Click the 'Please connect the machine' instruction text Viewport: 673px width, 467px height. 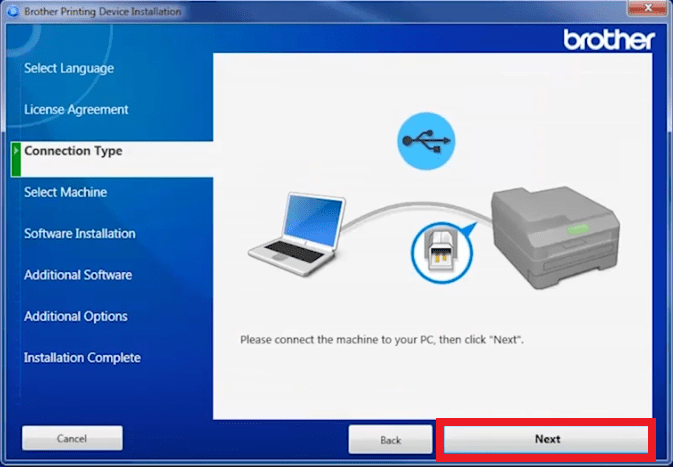(x=382, y=340)
